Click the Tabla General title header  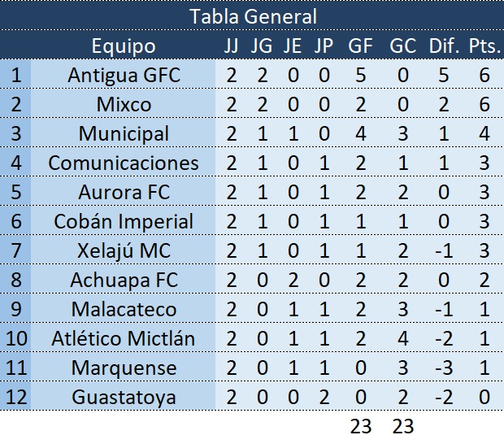click(x=252, y=15)
